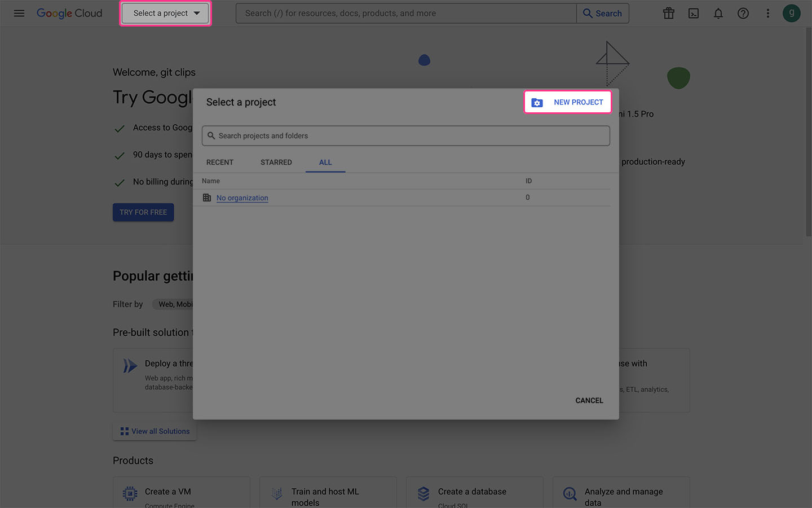812x508 pixels.
Task: Click the Google Cloud logo
Action: [x=69, y=13]
